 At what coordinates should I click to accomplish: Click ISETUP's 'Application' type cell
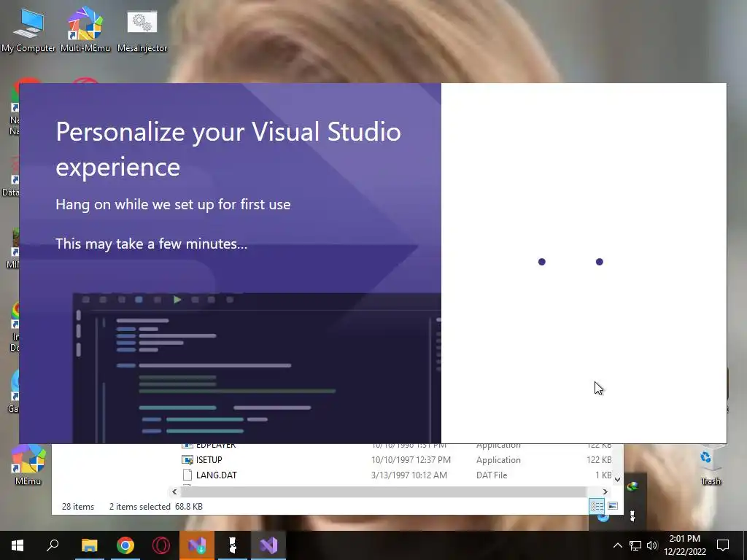point(498,460)
